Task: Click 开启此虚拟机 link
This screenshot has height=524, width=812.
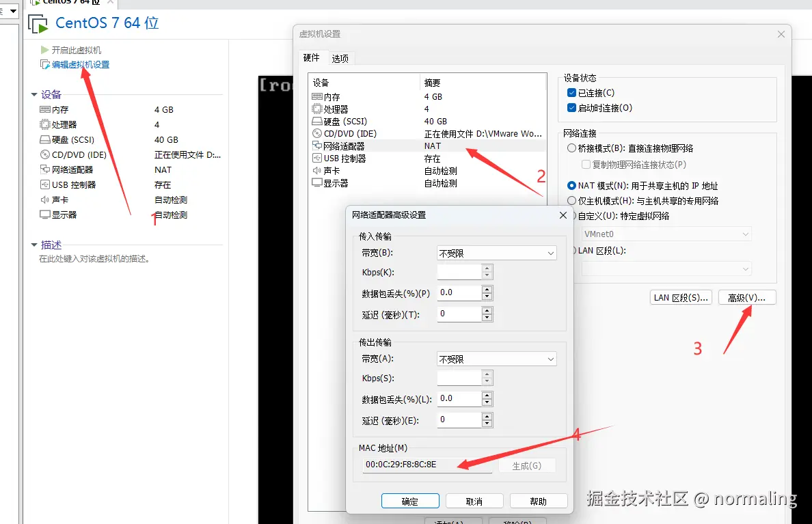Action: point(77,51)
